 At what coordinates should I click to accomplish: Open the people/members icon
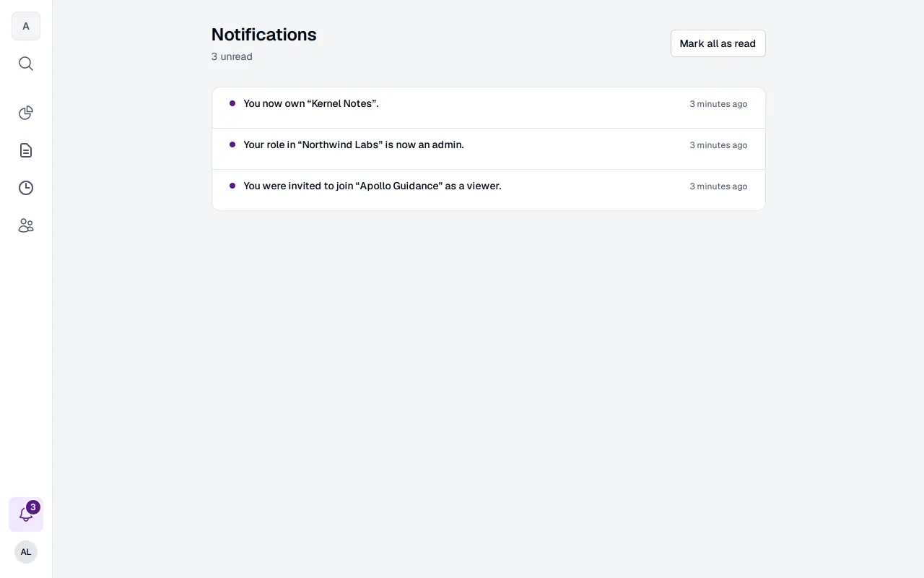[26, 225]
